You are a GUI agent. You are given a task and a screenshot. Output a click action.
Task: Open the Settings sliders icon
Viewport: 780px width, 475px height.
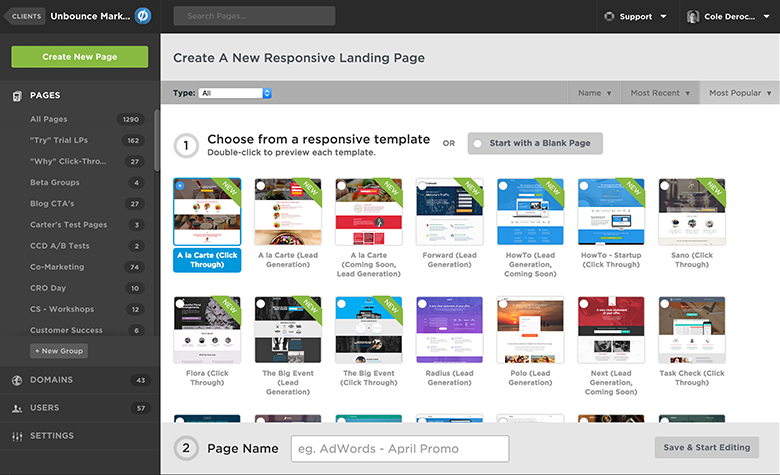coord(18,436)
